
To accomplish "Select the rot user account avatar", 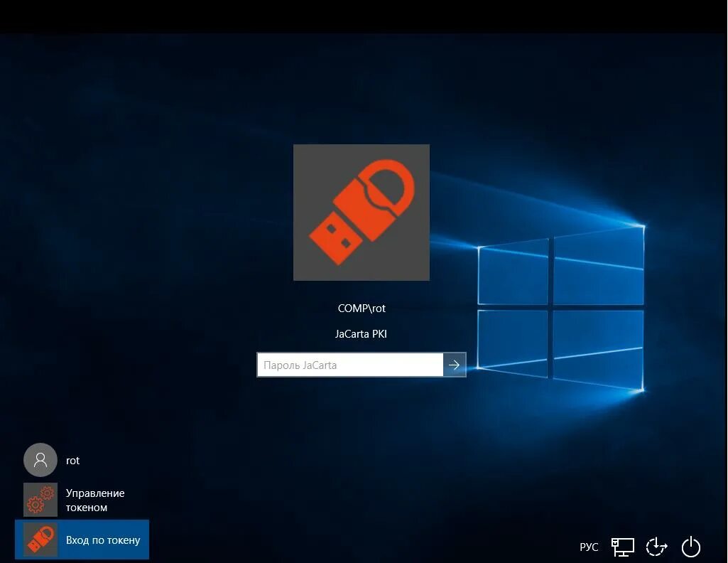I will click(x=40, y=460).
